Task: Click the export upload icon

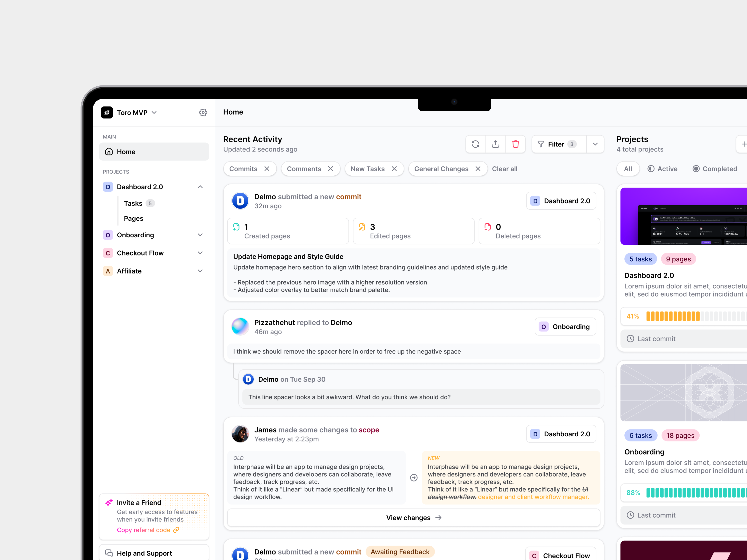Action: coord(495,144)
